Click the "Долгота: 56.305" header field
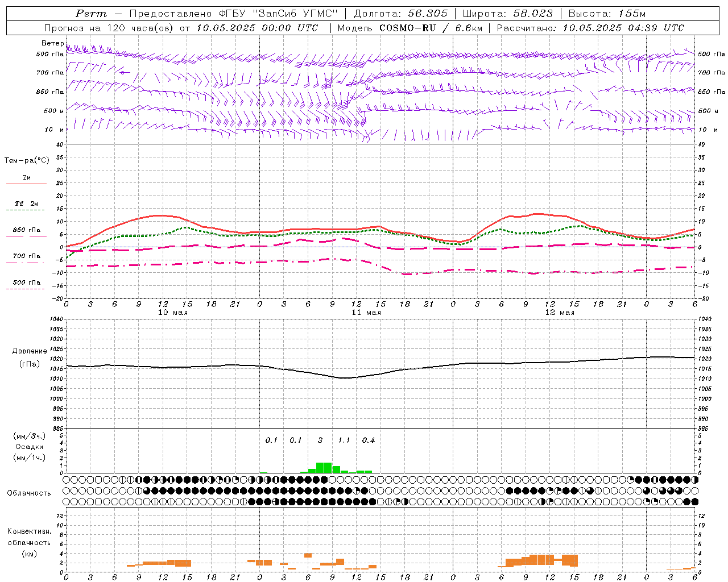Viewport: 728px width, 582px height. [400, 14]
